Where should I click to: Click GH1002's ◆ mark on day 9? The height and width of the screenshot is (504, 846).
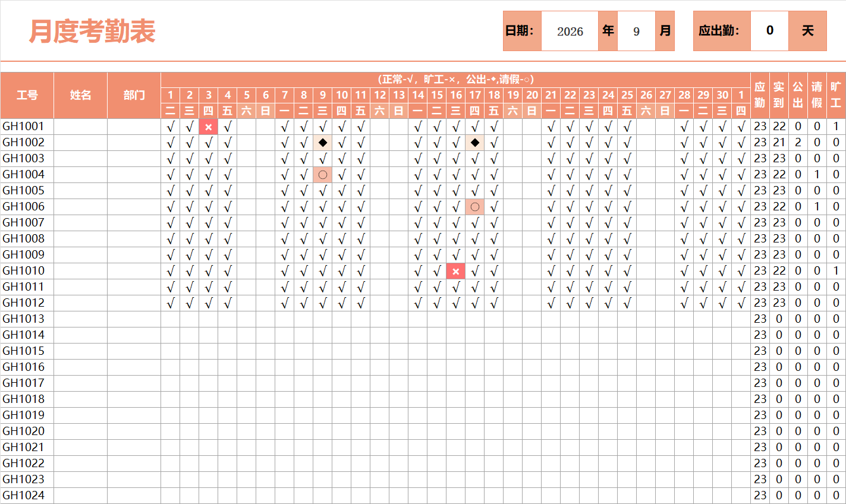point(322,143)
